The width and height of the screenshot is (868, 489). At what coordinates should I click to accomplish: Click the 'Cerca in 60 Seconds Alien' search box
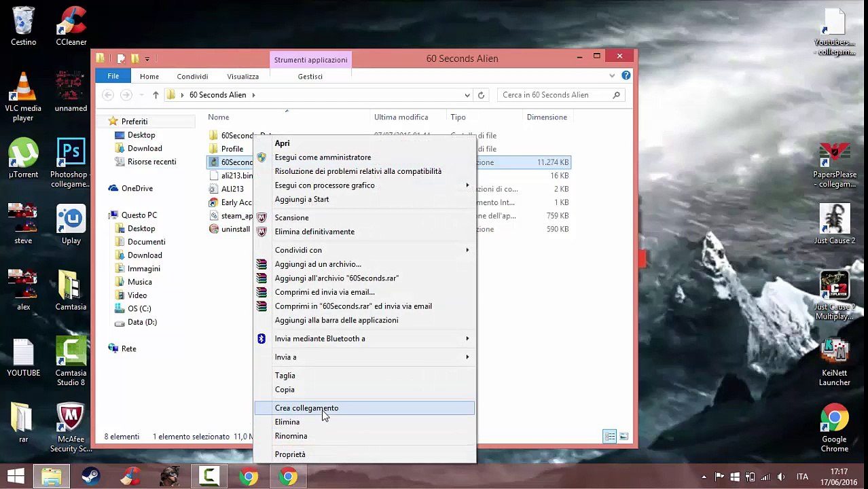pyautogui.click(x=554, y=95)
